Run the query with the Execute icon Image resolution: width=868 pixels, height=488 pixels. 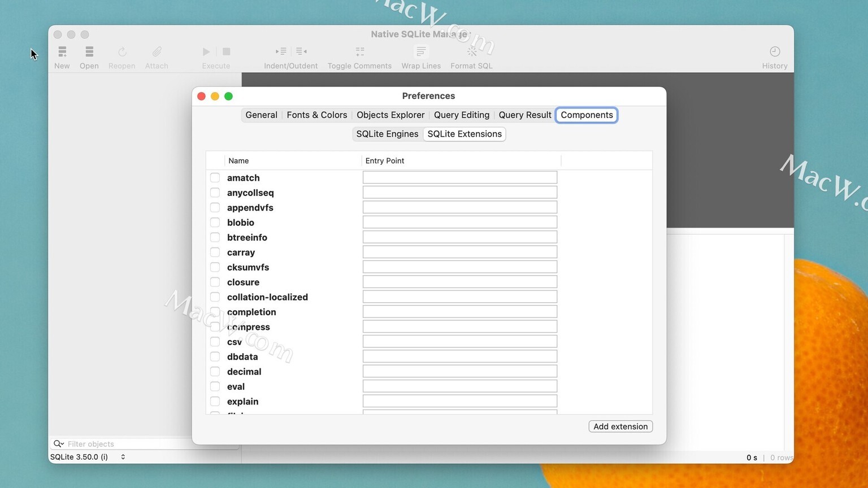[x=206, y=52]
